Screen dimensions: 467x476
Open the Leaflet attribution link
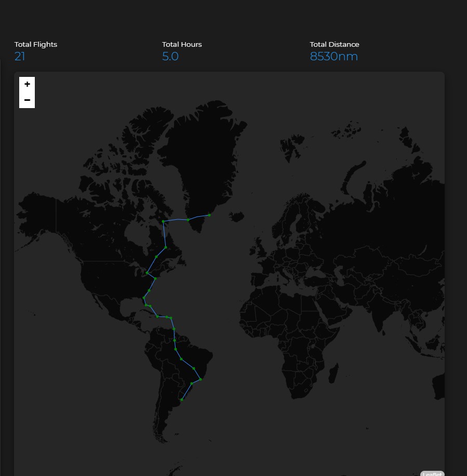point(432,473)
